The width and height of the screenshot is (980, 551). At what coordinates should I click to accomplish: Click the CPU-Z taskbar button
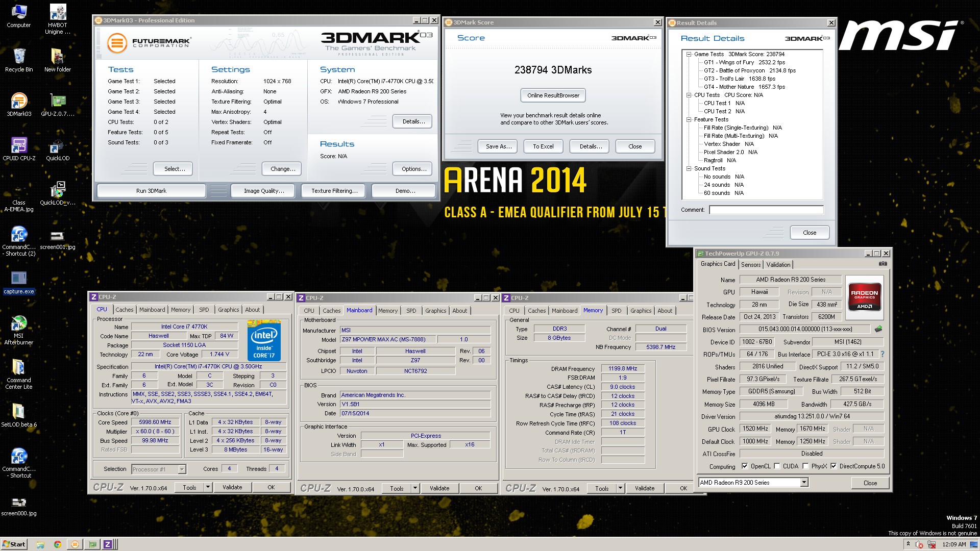[108, 544]
